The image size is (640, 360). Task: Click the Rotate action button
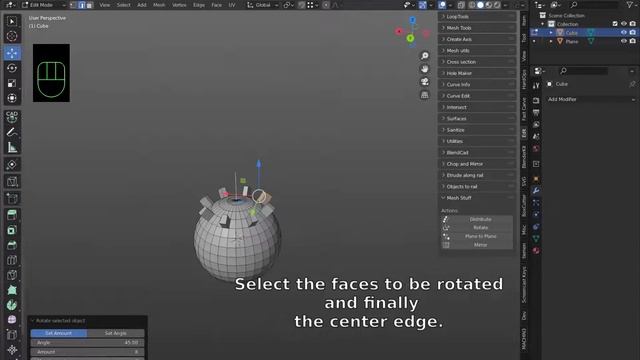(x=477, y=228)
